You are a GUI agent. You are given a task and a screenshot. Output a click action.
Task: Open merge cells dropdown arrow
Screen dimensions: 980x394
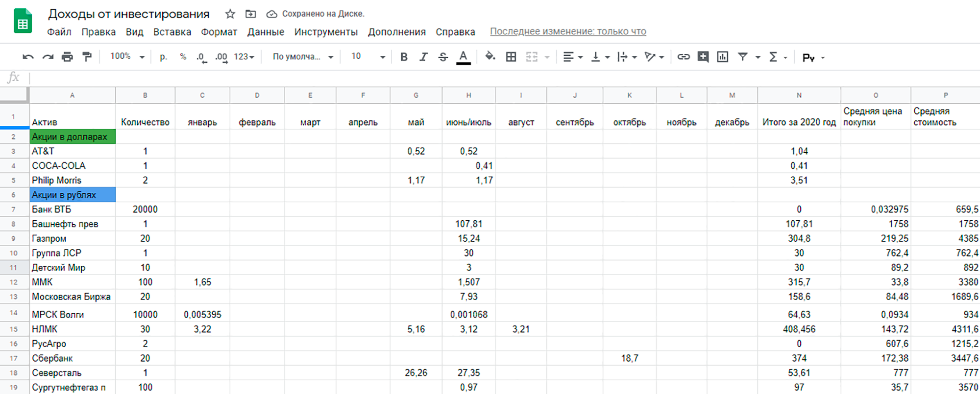pos(547,57)
